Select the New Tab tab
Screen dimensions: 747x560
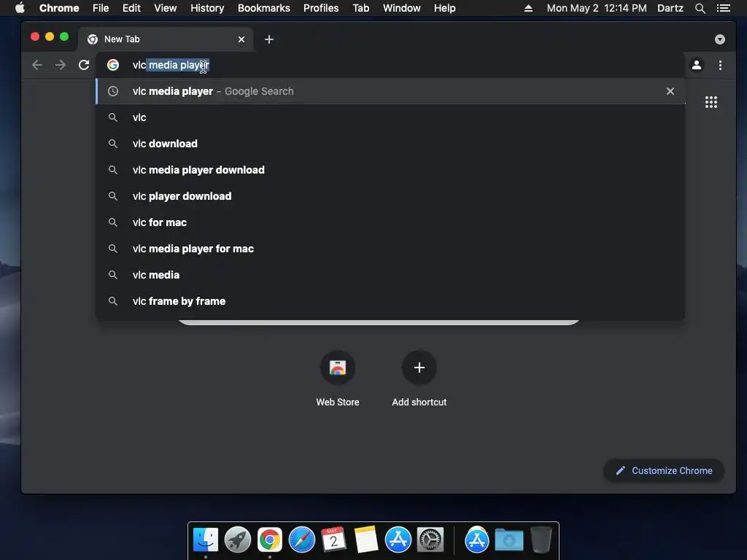click(165, 39)
